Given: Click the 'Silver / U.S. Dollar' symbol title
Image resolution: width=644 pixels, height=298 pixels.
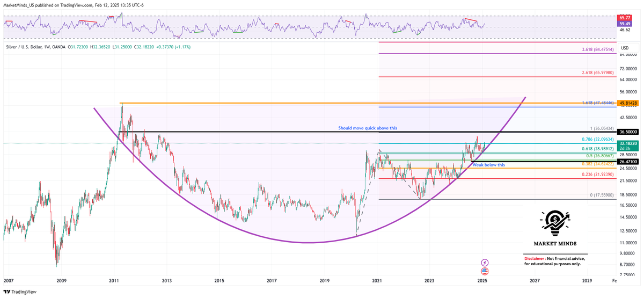Looking at the screenshot, I should click(25, 47).
